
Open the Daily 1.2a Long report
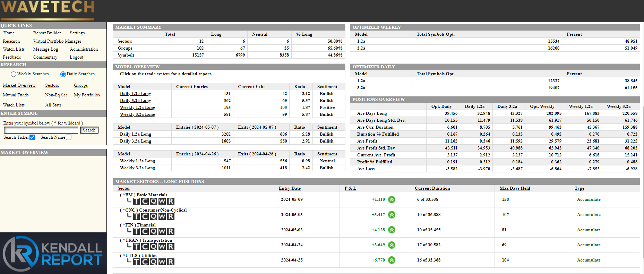point(136,94)
